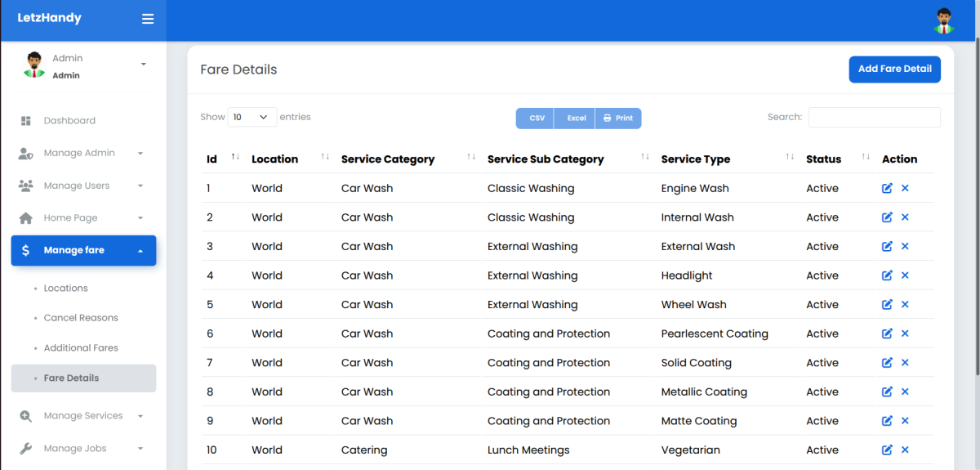Export table with CSV button
Image resolution: width=980 pixels, height=470 pixels.
point(536,118)
